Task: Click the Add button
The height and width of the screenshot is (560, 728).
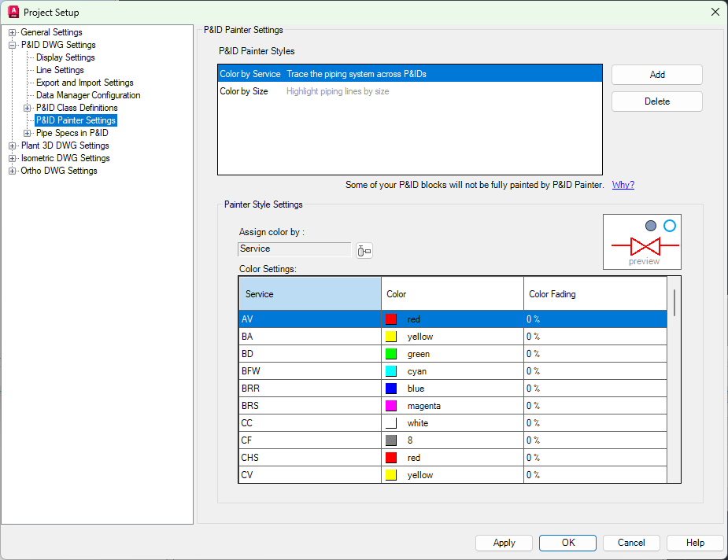Action: (657, 75)
